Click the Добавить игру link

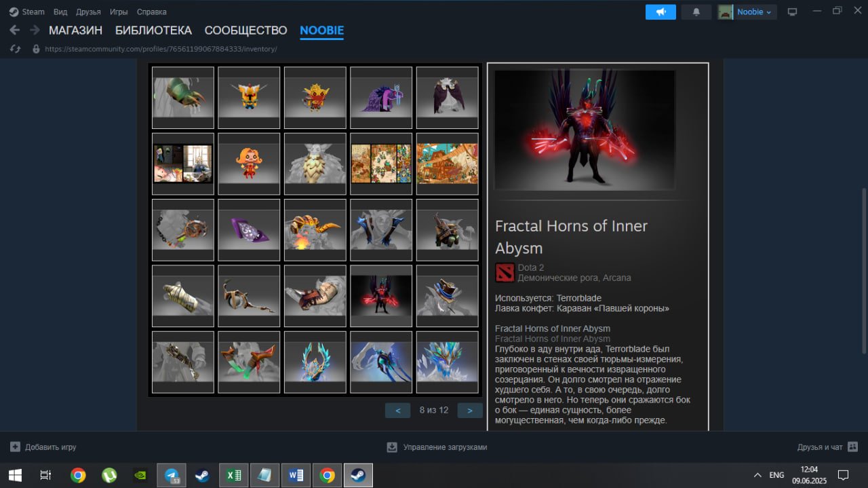pyautogui.click(x=50, y=447)
